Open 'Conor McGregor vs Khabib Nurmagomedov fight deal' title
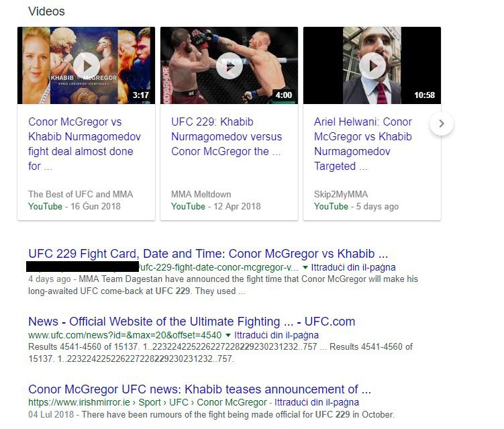504x429 pixels. (x=85, y=144)
